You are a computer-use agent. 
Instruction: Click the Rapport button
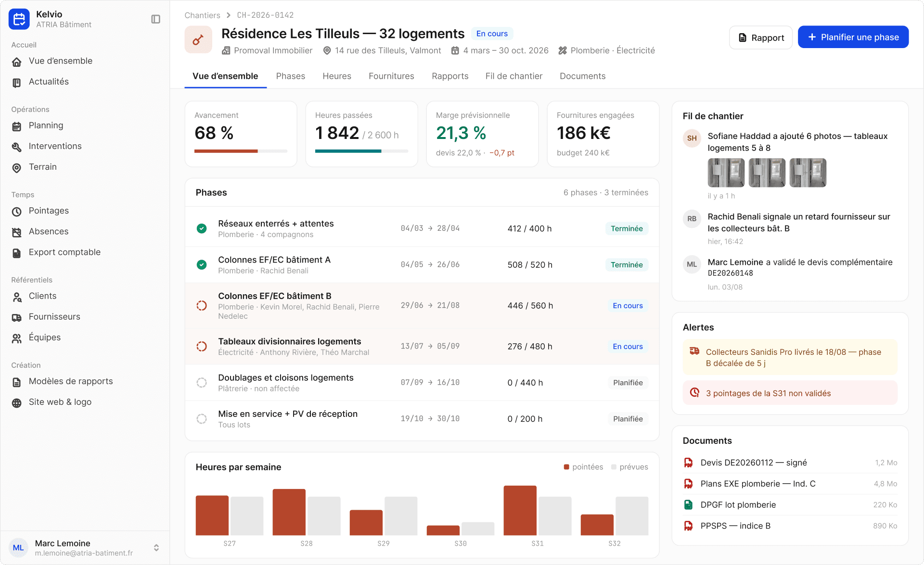761,38
